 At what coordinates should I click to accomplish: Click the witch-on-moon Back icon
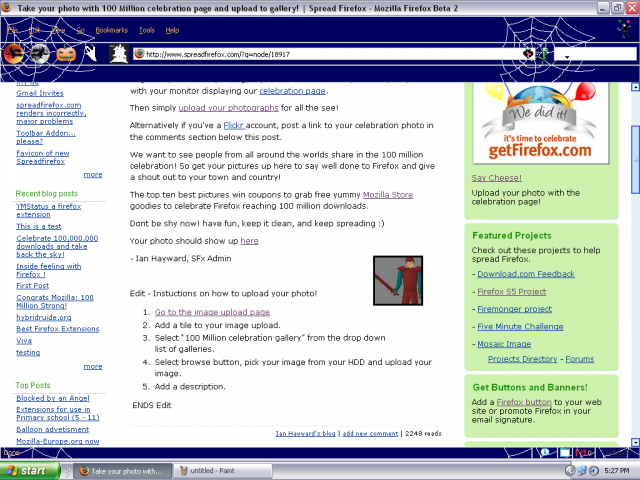coord(15,53)
